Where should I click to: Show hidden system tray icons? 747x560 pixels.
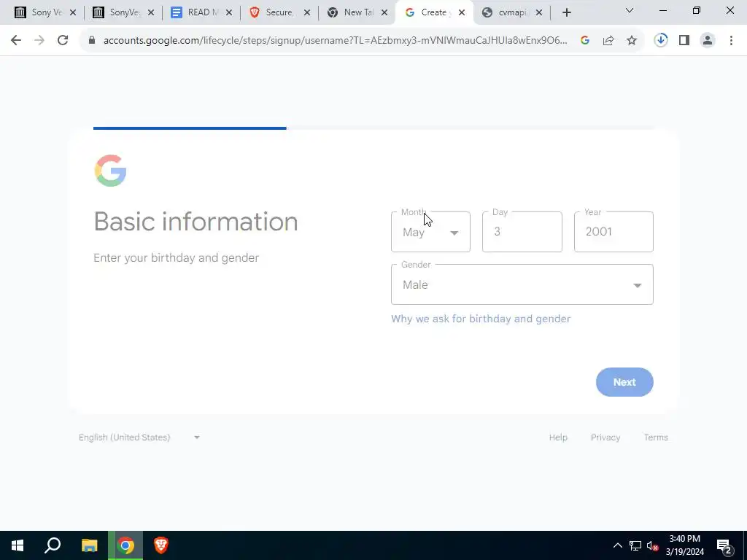point(617,545)
